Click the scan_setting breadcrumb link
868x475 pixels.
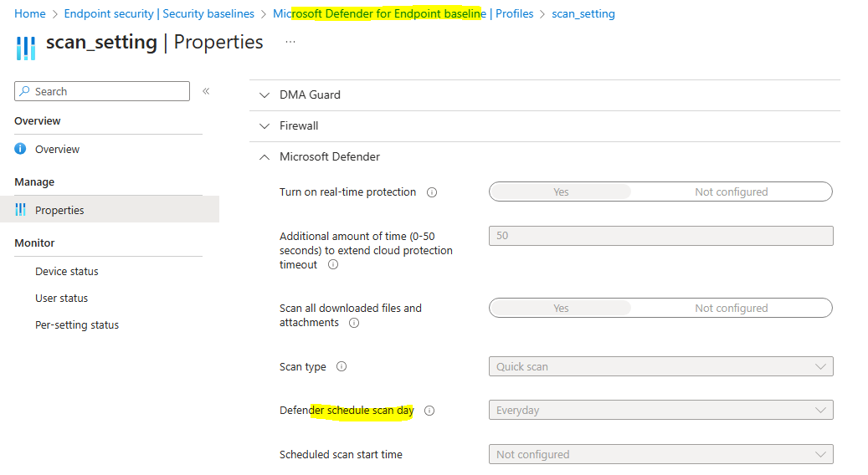point(583,14)
